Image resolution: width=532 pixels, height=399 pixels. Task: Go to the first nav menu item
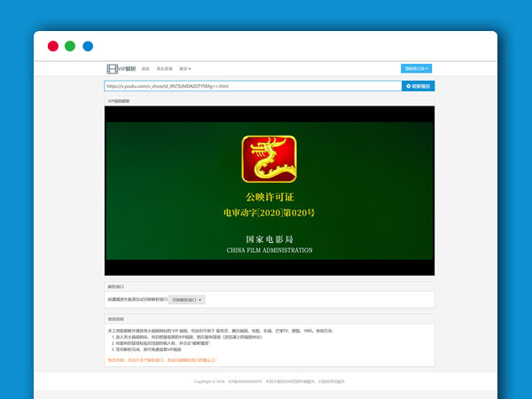point(145,69)
